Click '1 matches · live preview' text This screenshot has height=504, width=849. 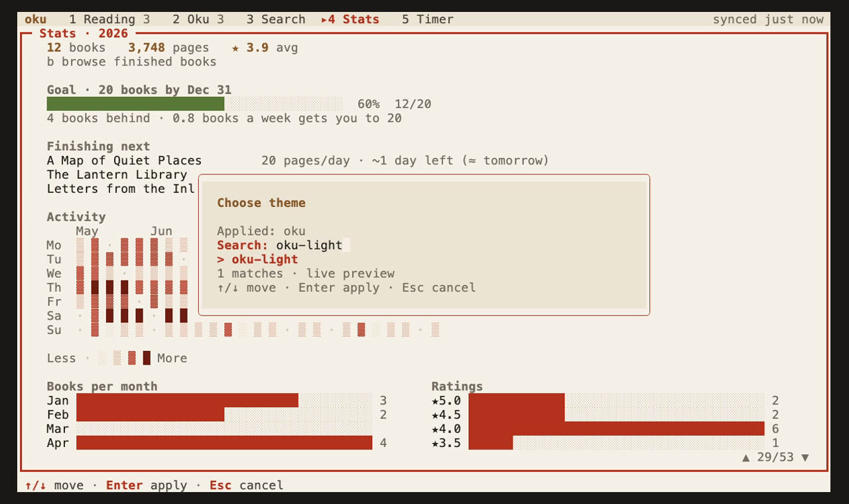(306, 274)
